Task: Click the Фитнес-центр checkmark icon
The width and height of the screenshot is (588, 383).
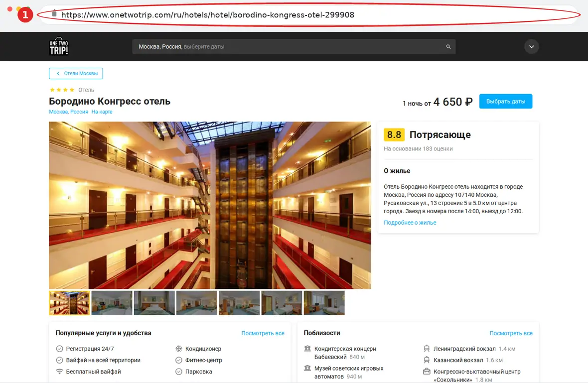Action: [179, 360]
